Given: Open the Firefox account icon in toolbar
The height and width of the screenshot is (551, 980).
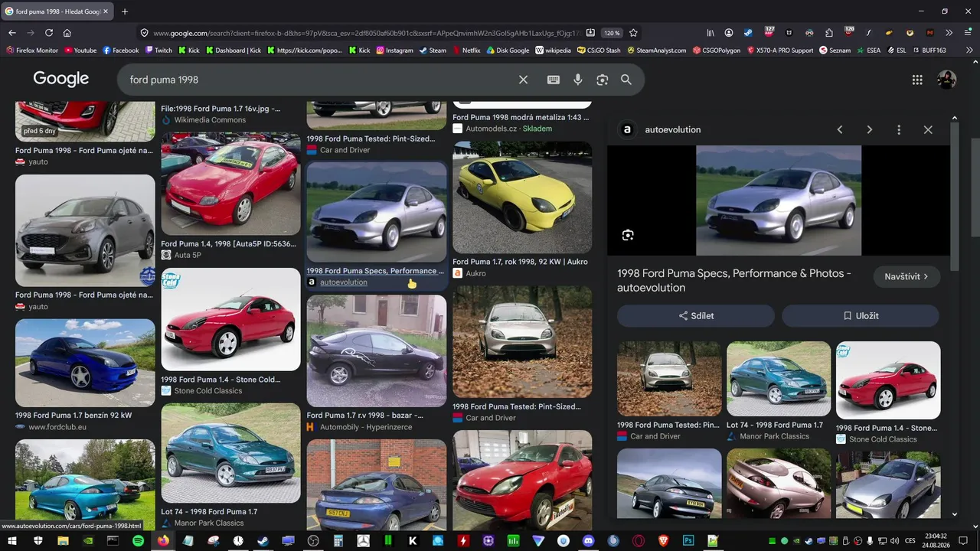Looking at the screenshot, I should 729,33.
